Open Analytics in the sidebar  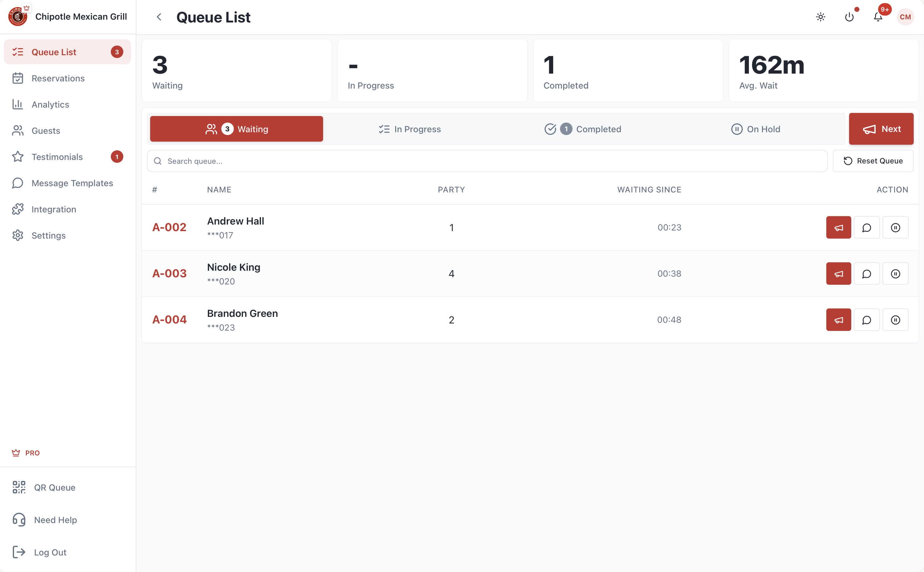pyautogui.click(x=50, y=104)
